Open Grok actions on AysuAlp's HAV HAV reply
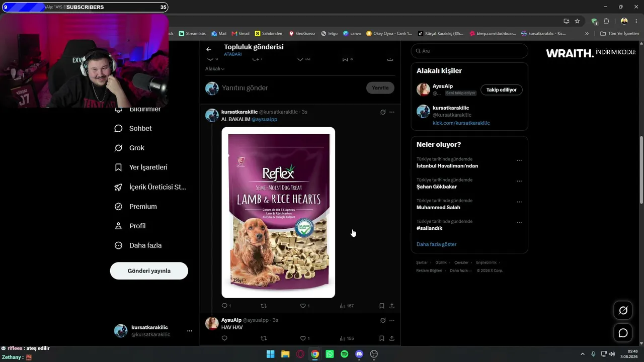Image resolution: width=644 pixels, height=362 pixels. point(383,320)
